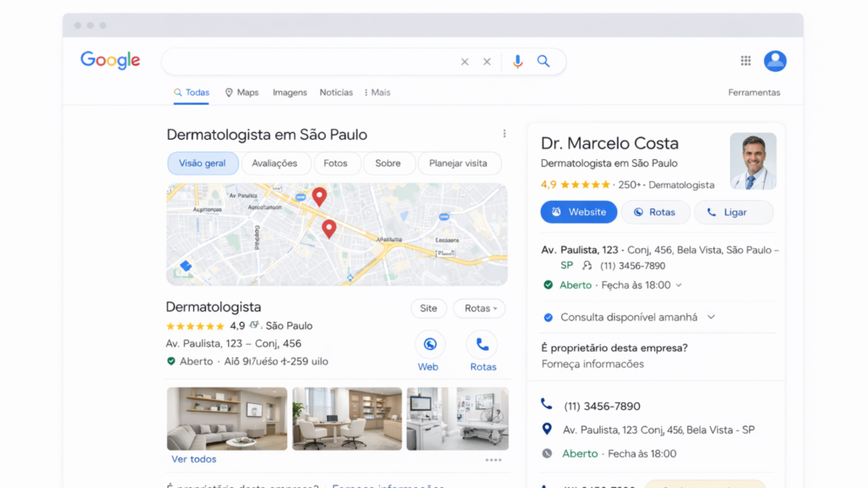Start voice search with microphone icon

pos(518,61)
